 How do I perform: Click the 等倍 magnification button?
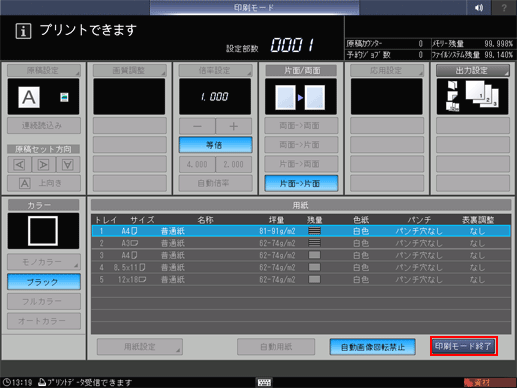click(215, 145)
